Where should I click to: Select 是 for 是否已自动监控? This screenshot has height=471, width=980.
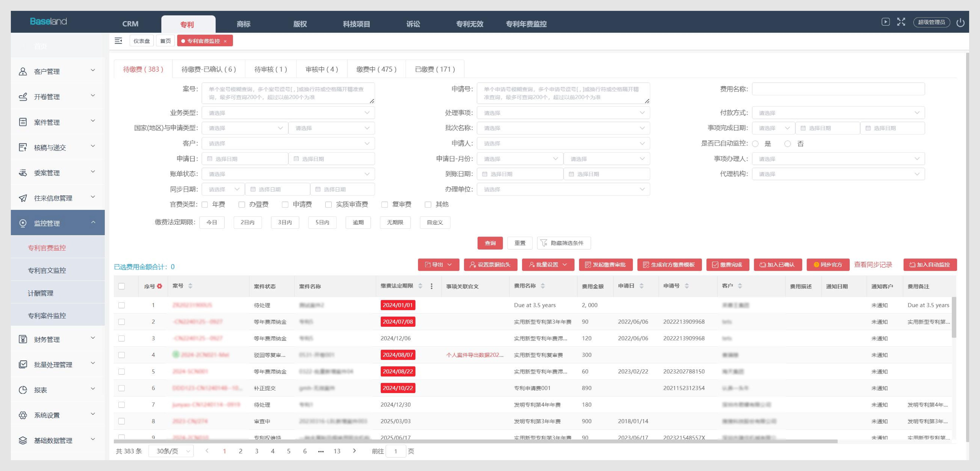(755, 144)
